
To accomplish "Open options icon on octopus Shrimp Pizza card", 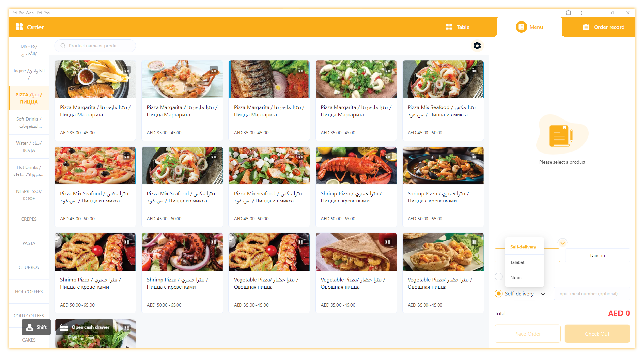I will click(x=213, y=242).
